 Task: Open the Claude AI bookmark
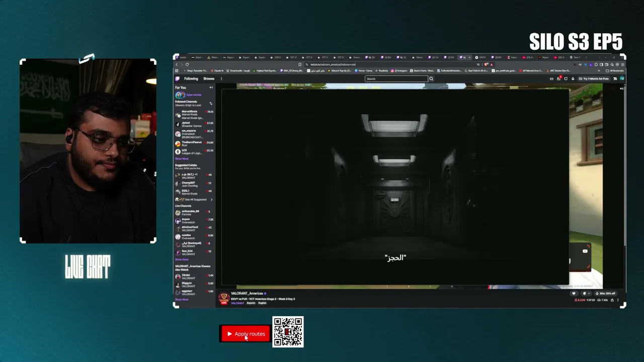(217, 71)
